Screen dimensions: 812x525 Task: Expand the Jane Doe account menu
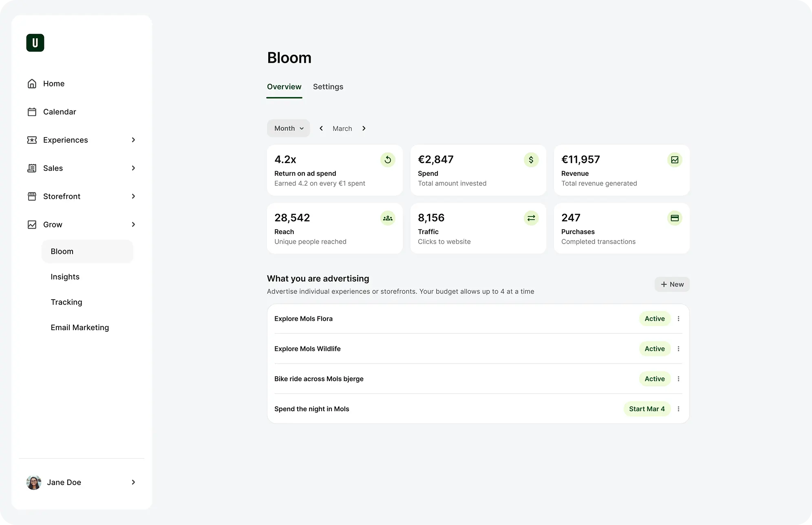[133, 482]
